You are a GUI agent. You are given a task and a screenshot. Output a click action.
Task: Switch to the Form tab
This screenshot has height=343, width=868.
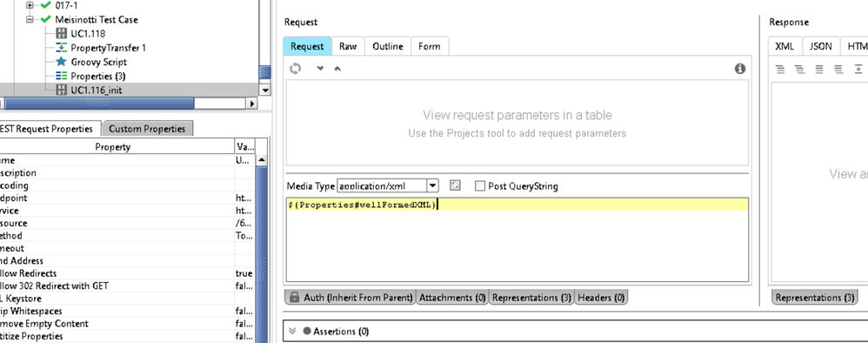coord(430,46)
